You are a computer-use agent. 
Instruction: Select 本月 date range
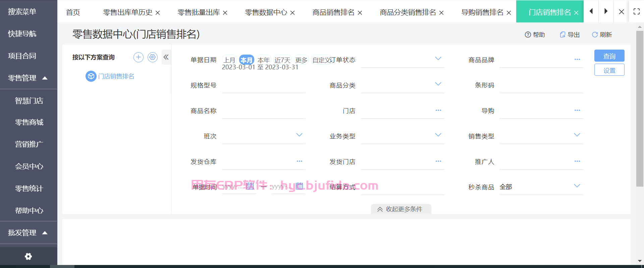247,60
